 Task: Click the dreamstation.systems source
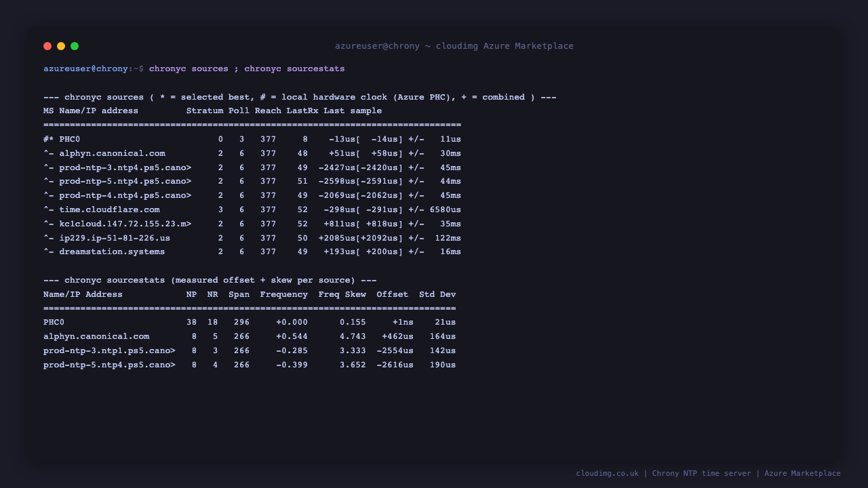112,251
